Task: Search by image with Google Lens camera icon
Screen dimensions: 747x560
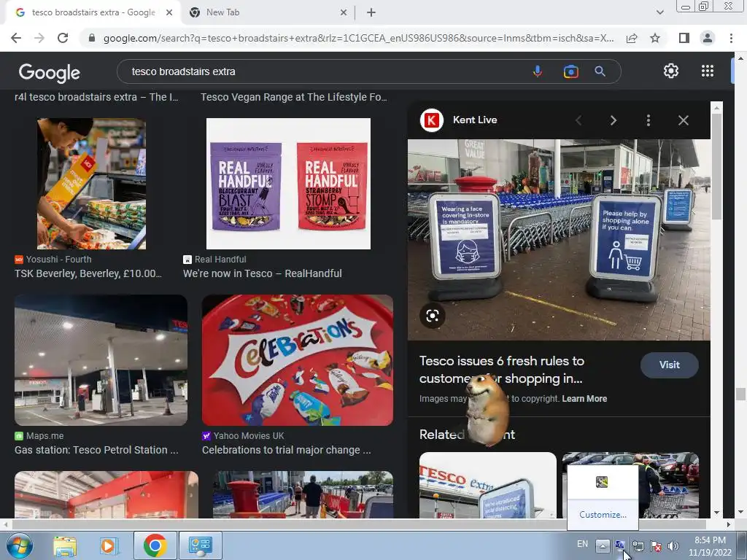Action: point(570,71)
